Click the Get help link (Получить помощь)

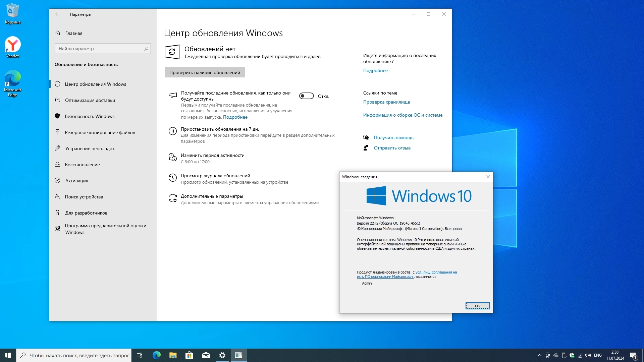tap(393, 137)
